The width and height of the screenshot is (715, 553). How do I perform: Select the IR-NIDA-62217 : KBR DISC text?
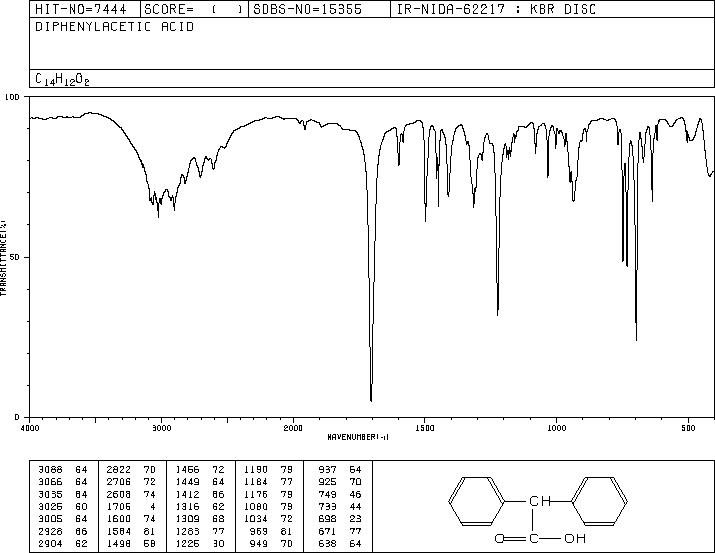coord(496,9)
